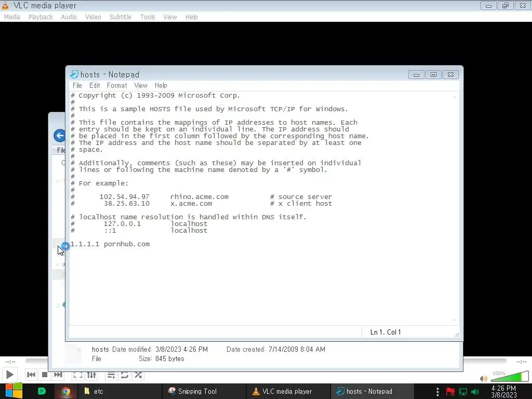
Task: Maximize the hosts Notepad window
Action: point(433,75)
